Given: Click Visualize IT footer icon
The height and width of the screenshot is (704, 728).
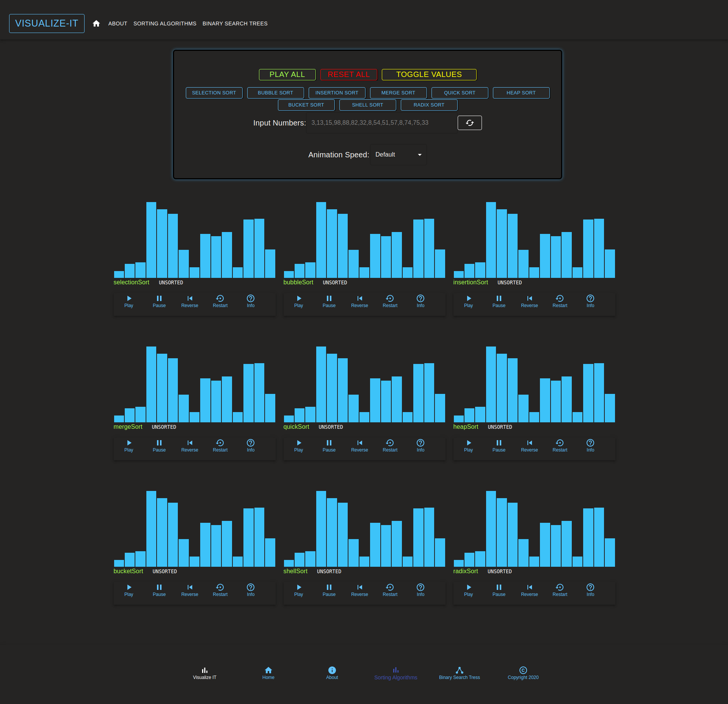Looking at the screenshot, I should [205, 673].
